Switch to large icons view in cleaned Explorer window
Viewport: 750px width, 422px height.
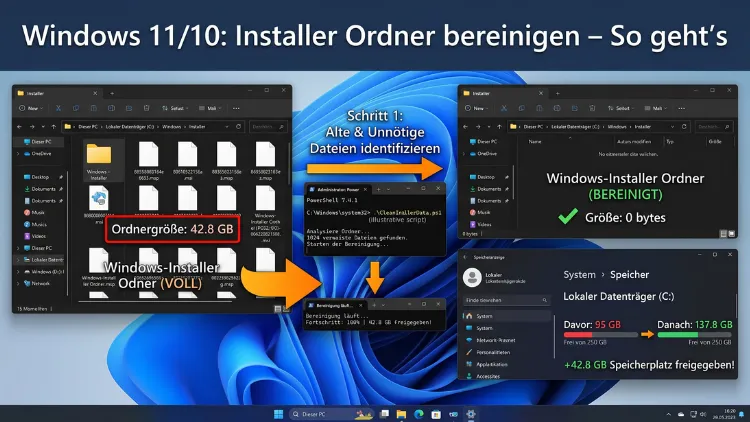[731, 233]
